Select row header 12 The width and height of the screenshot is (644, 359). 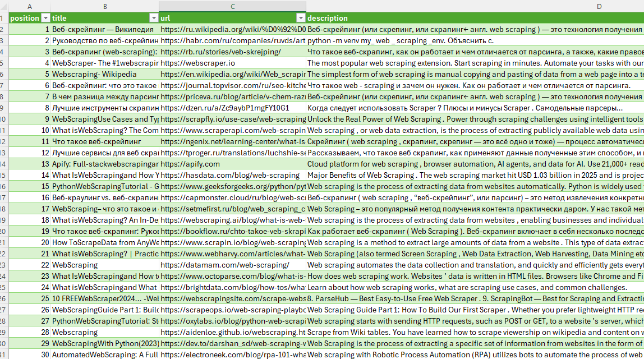(4, 142)
